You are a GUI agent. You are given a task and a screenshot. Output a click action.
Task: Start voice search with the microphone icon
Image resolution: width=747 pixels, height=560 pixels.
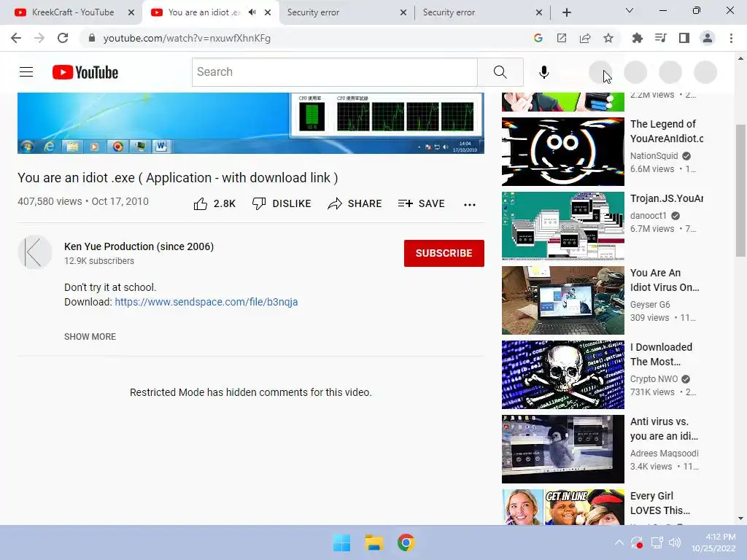point(543,72)
